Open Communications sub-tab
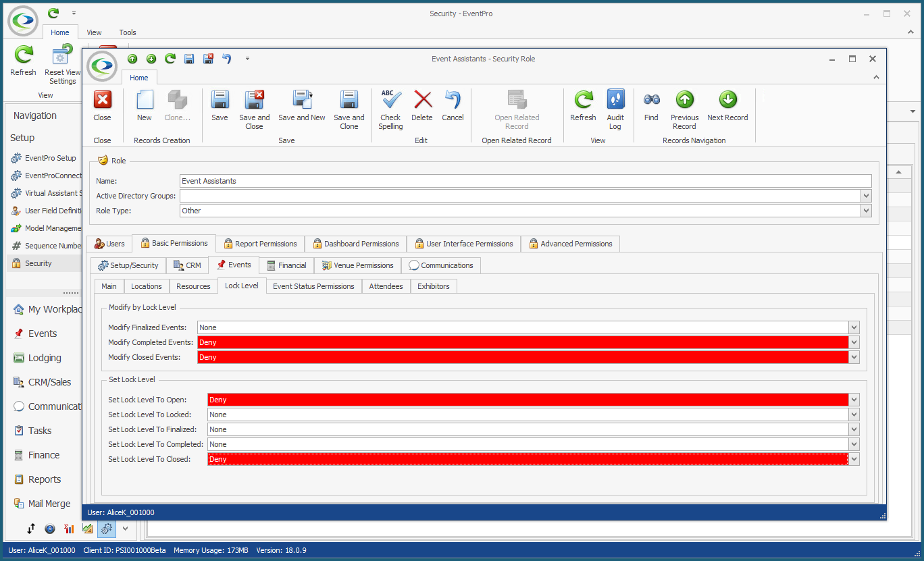Screen dimensions: 924x561 (x=441, y=265)
